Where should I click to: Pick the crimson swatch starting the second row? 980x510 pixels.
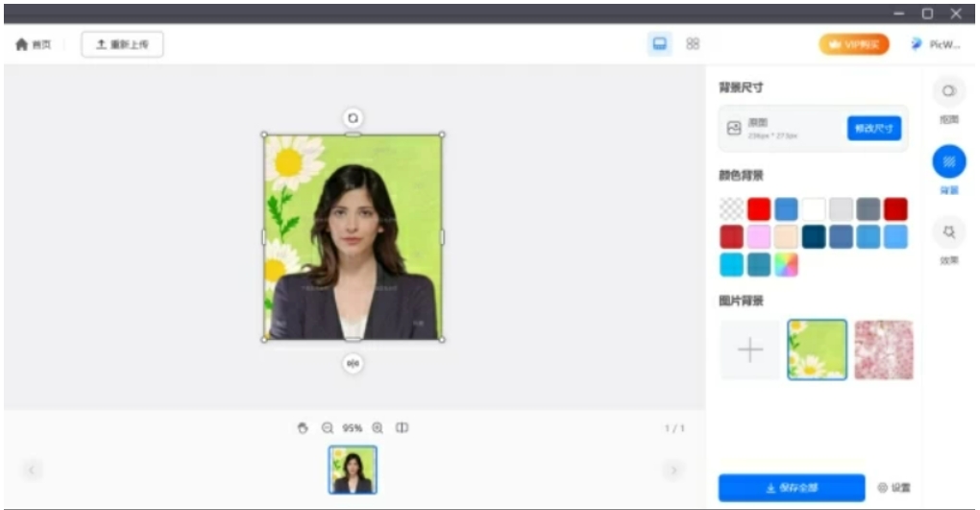coord(731,237)
